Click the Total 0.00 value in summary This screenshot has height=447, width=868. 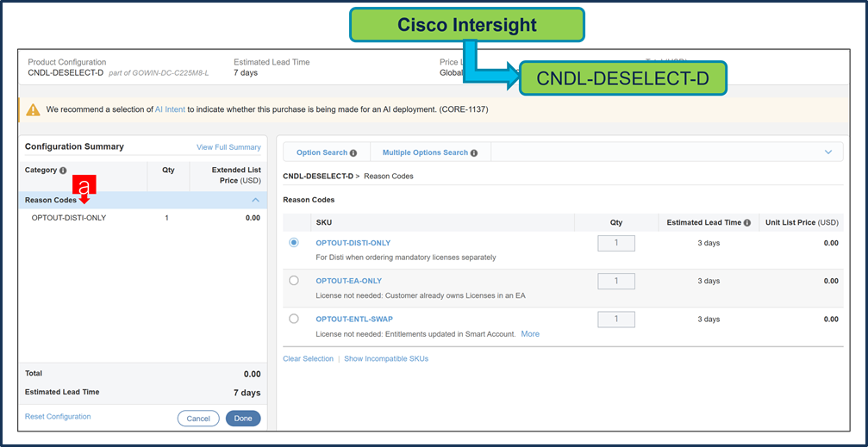pyautogui.click(x=252, y=374)
